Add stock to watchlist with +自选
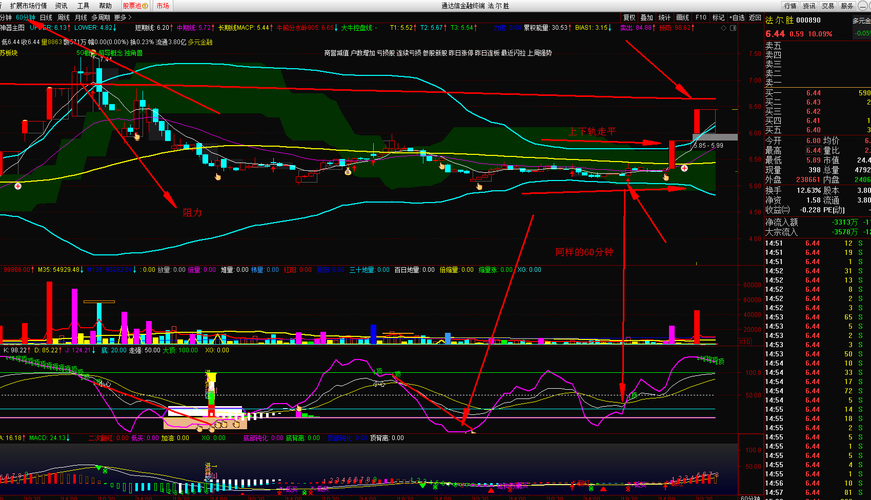 (x=737, y=18)
